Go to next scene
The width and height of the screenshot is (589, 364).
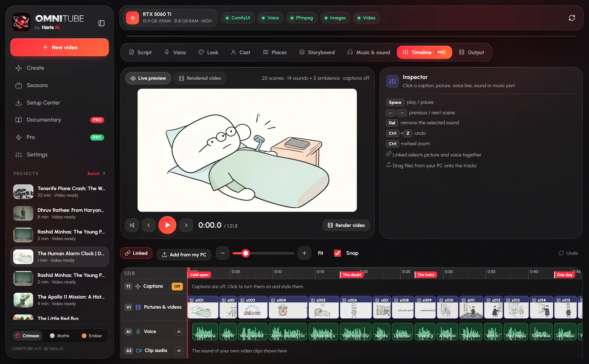point(186,225)
